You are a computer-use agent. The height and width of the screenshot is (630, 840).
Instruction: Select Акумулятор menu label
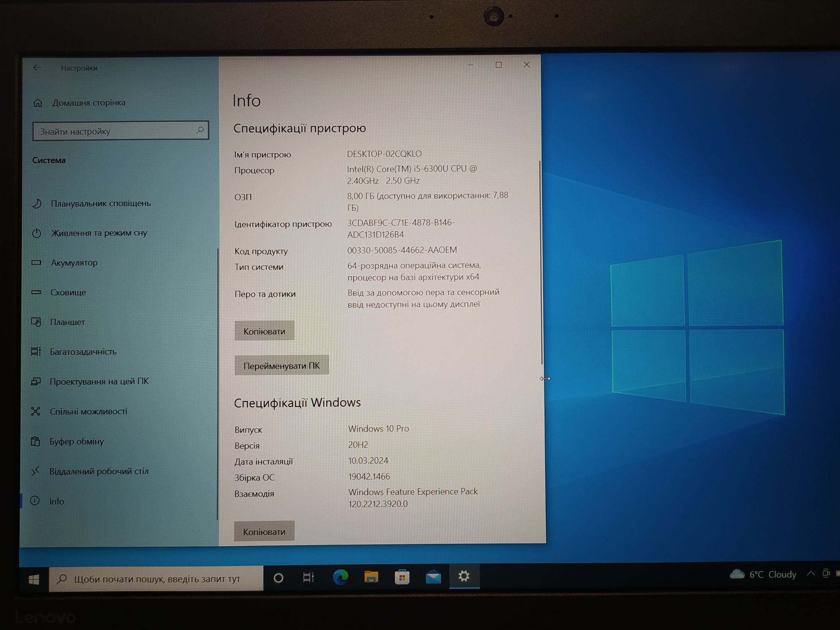(x=74, y=263)
